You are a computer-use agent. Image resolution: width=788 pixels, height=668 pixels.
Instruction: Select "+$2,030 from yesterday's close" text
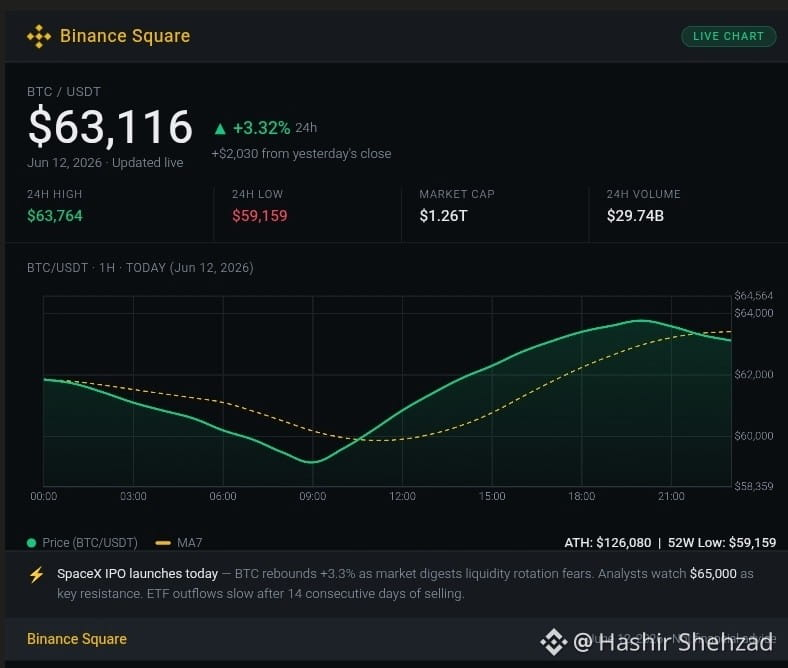301,153
